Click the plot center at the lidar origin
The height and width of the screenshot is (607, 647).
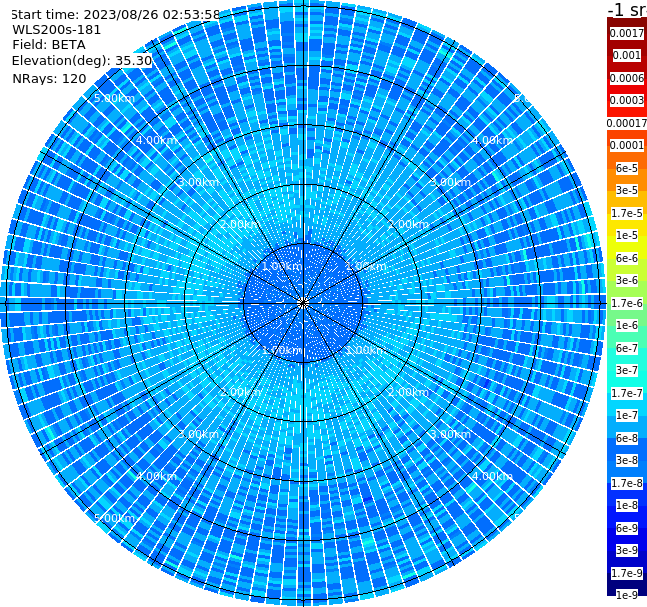[303, 303]
